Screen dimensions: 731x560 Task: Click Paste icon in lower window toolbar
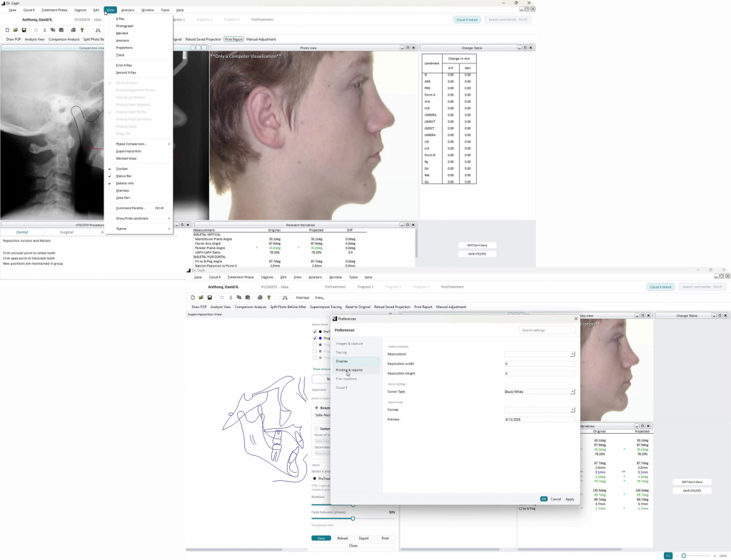[x=248, y=297]
